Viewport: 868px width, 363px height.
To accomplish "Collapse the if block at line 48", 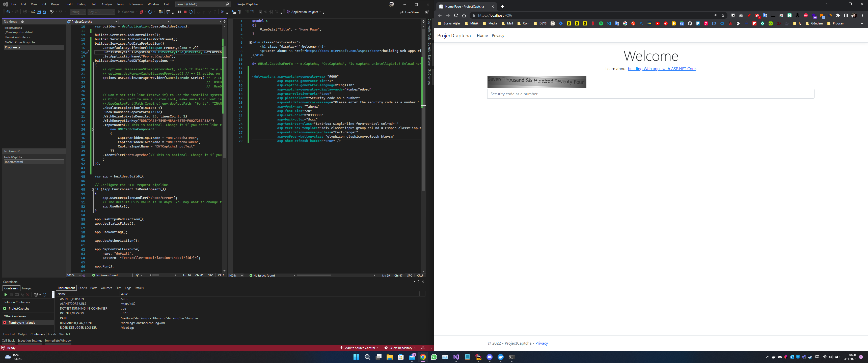I will [x=93, y=189].
